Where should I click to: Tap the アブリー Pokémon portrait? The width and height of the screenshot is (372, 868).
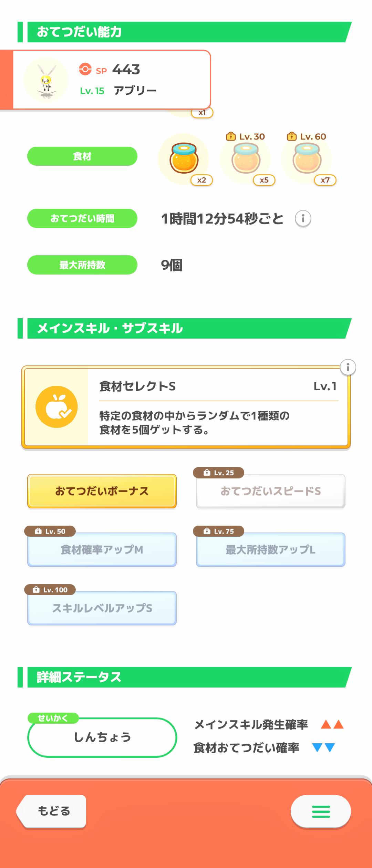[46, 80]
